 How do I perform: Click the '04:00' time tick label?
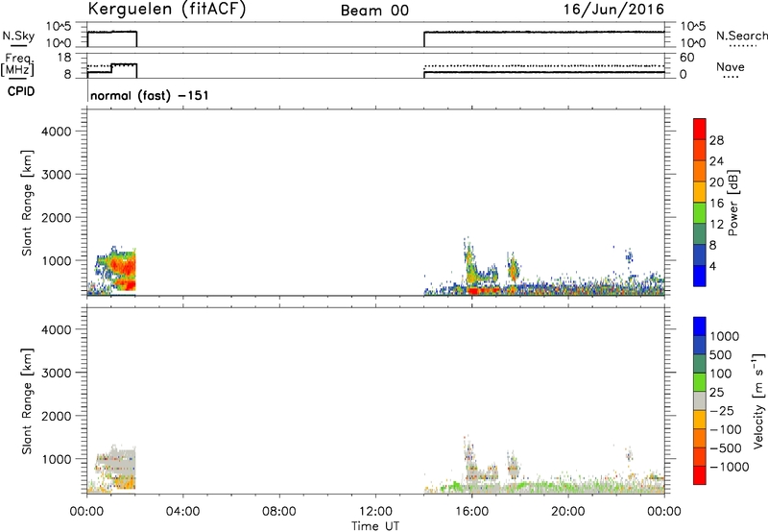(182, 512)
